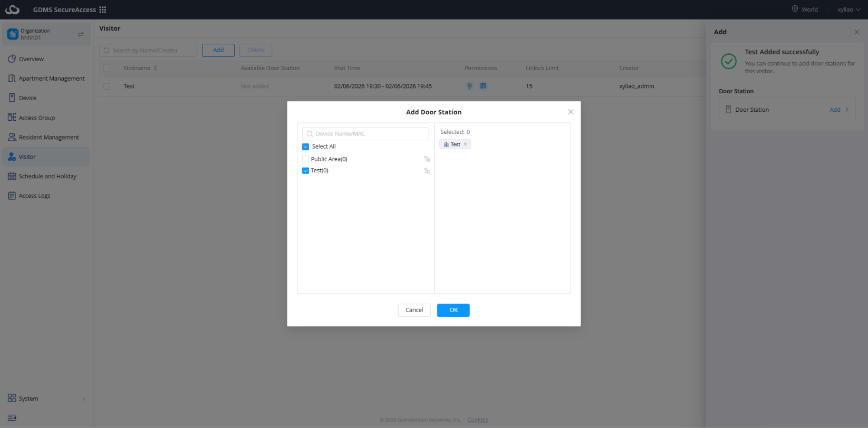This screenshot has width=868, height=428.
Task: Click the green success checkmark icon
Action: click(x=729, y=61)
